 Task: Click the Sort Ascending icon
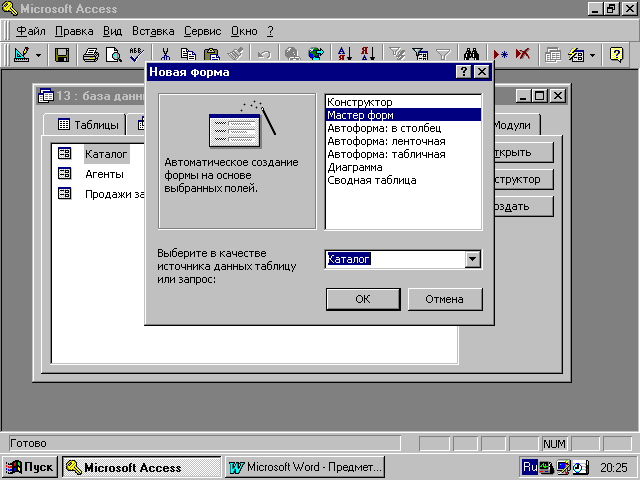pos(344,54)
